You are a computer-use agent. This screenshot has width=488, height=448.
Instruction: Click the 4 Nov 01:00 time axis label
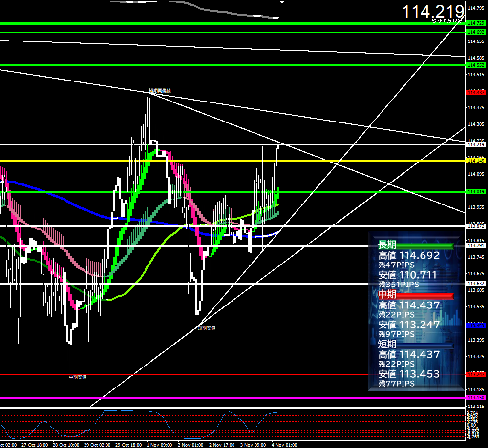tap(284, 445)
